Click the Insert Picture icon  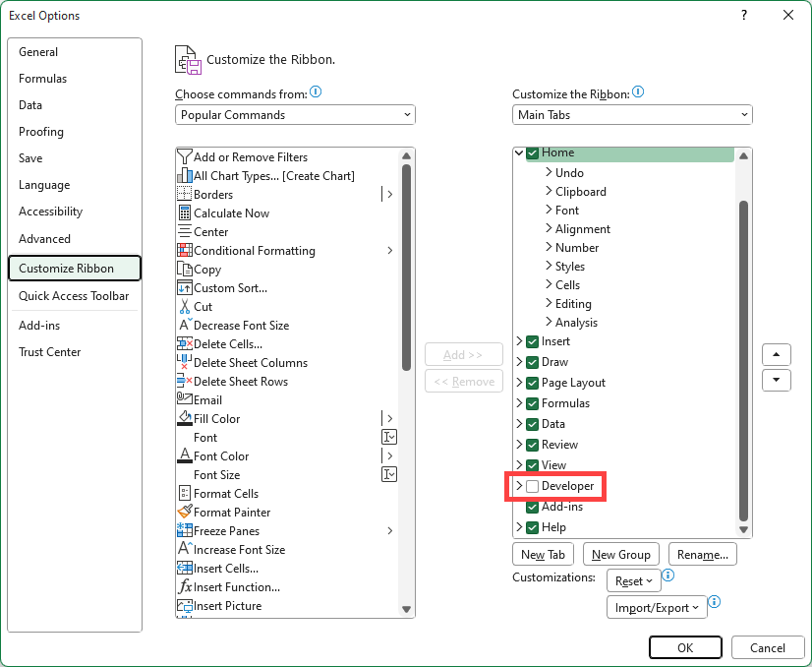[185, 605]
